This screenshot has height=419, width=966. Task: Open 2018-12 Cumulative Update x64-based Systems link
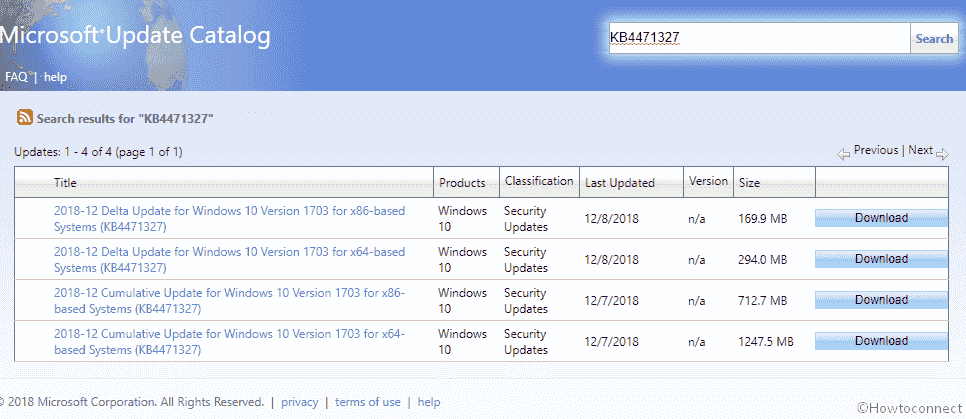point(229,341)
